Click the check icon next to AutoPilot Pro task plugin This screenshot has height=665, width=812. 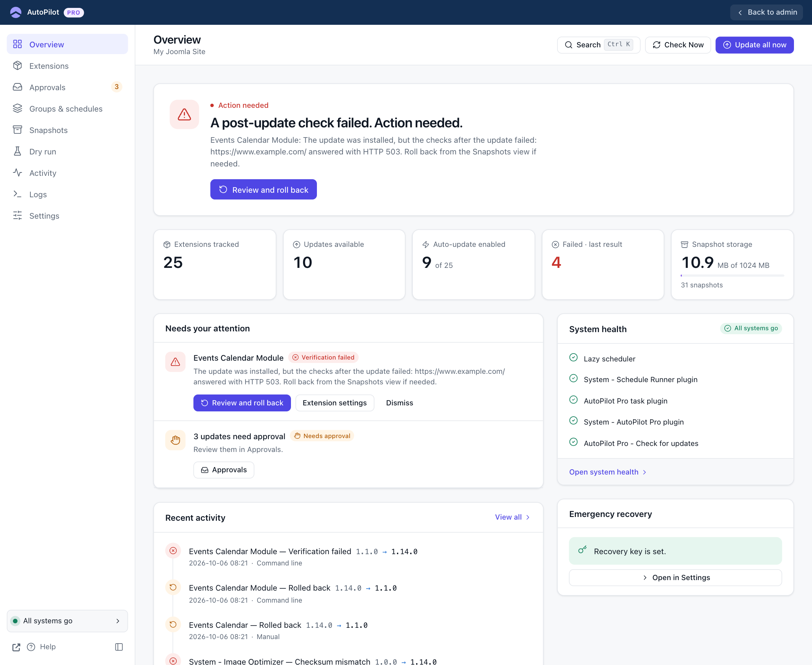[573, 399]
